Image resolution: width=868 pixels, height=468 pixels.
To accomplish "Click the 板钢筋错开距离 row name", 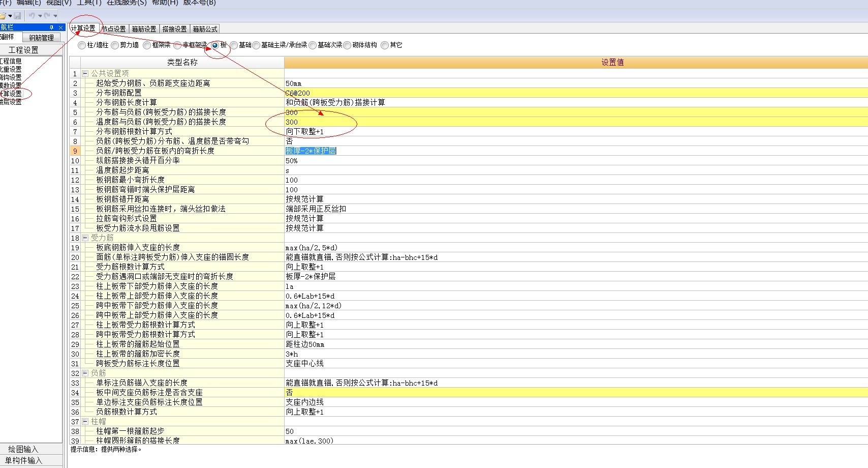I will pyautogui.click(x=122, y=199).
